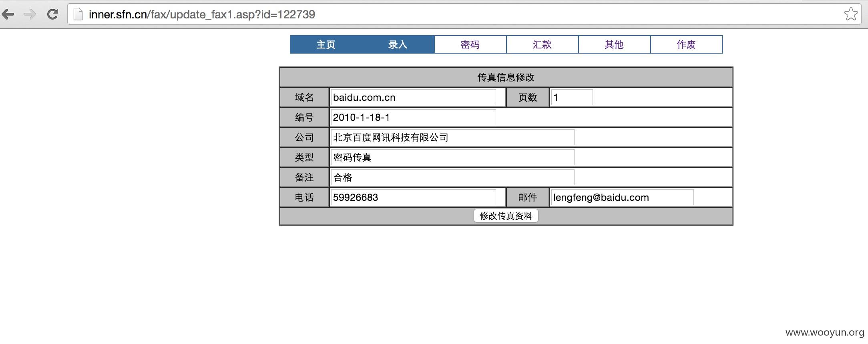Open the 录入 tab
This screenshot has width=868, height=344.
(398, 44)
